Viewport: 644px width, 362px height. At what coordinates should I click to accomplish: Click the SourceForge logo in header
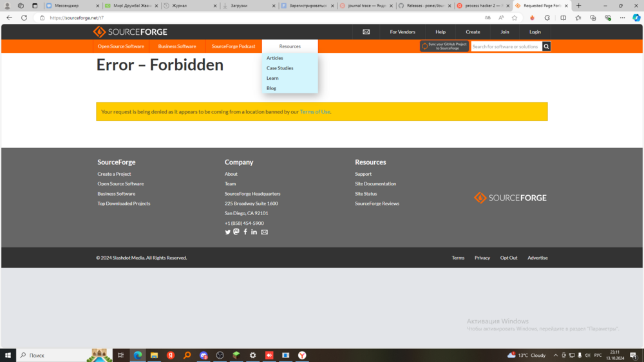coord(130,32)
